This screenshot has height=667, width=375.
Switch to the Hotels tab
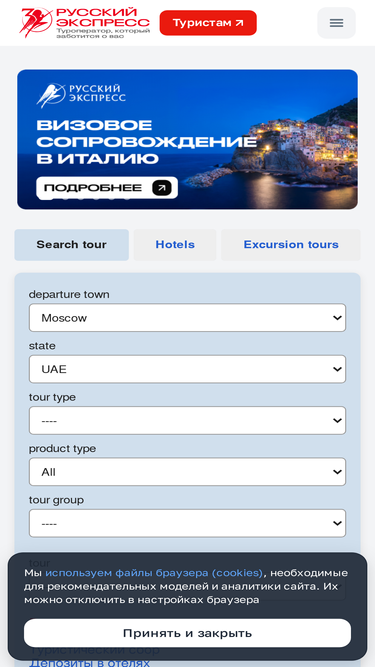[175, 245]
